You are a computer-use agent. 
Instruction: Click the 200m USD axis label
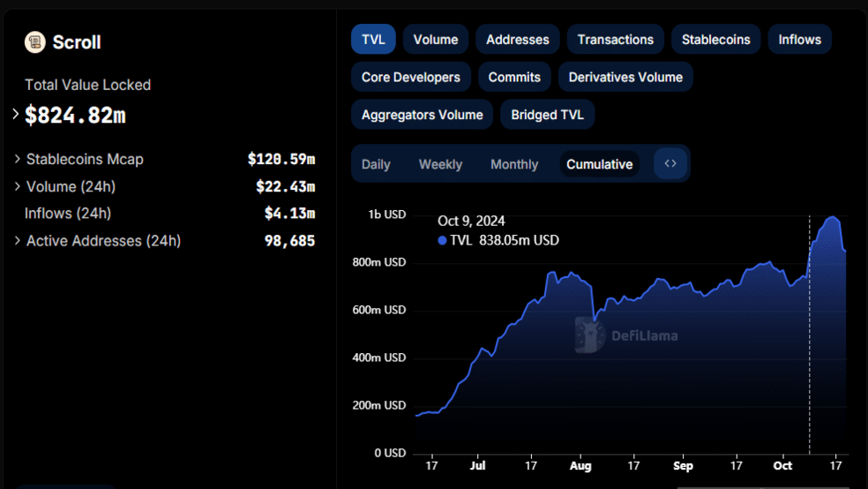[379, 405]
